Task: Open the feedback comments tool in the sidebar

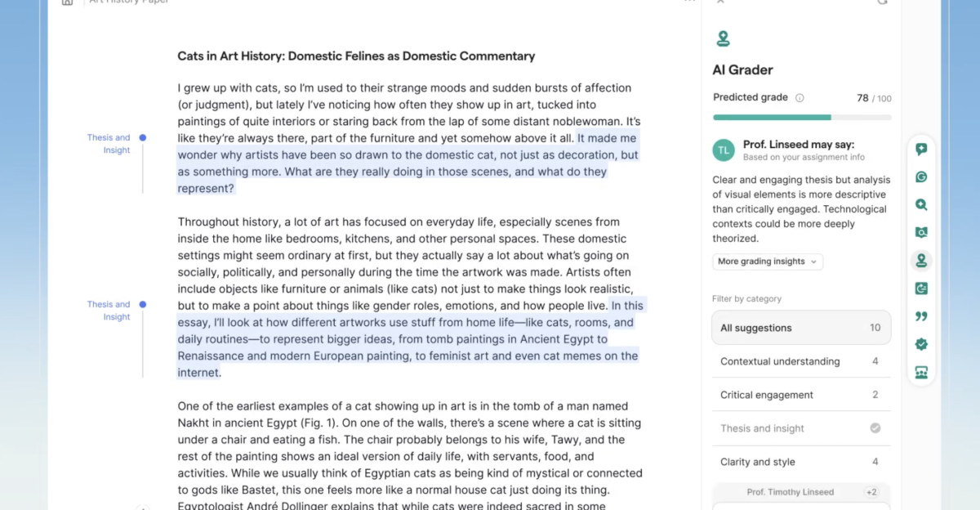Action: (x=921, y=149)
